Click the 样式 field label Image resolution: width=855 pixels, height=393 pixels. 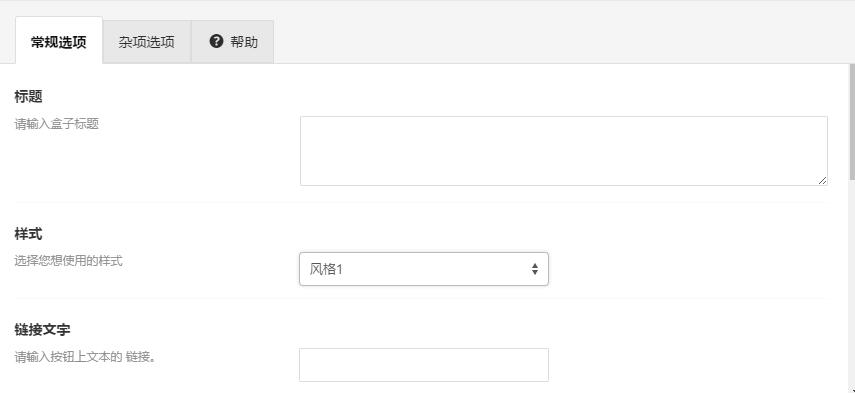tap(28, 234)
